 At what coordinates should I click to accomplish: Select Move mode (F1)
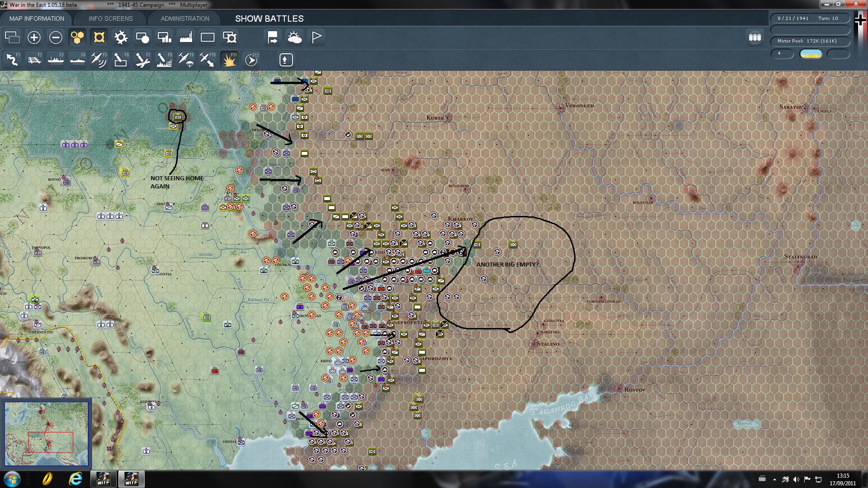point(12,60)
